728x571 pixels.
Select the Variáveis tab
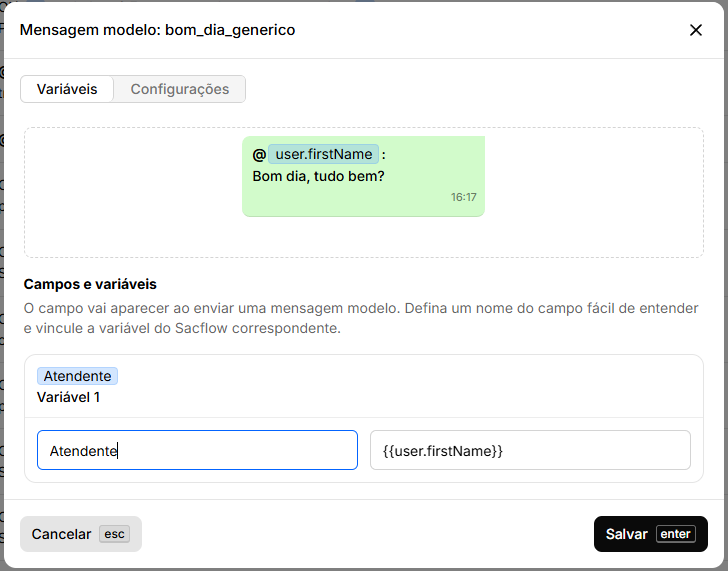click(67, 89)
